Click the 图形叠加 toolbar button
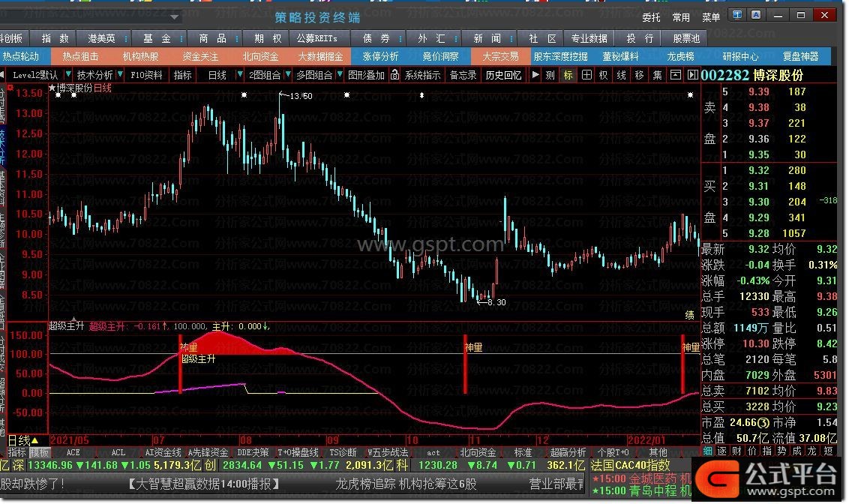This screenshot has height=504, width=849. pyautogui.click(x=366, y=75)
